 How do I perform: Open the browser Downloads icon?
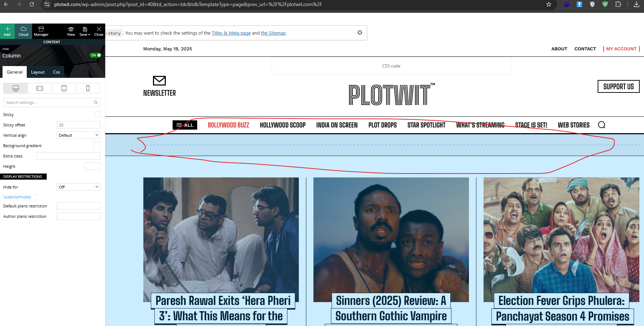click(637, 4)
